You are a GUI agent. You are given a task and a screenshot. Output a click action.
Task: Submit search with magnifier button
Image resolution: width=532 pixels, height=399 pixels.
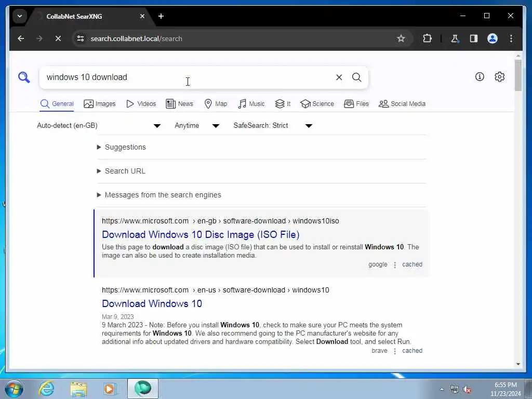click(356, 77)
